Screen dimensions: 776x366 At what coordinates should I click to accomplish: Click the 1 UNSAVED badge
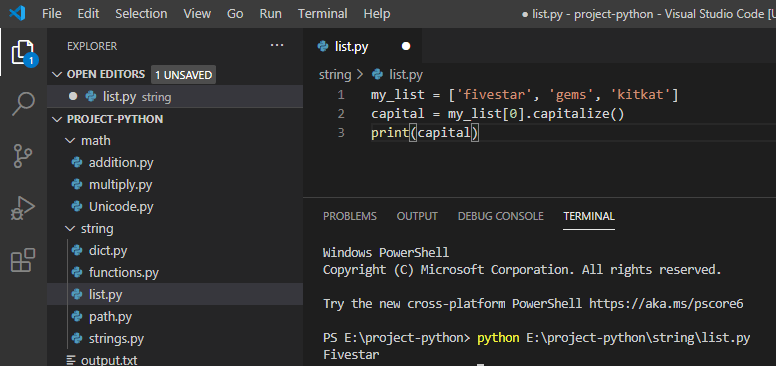[183, 75]
